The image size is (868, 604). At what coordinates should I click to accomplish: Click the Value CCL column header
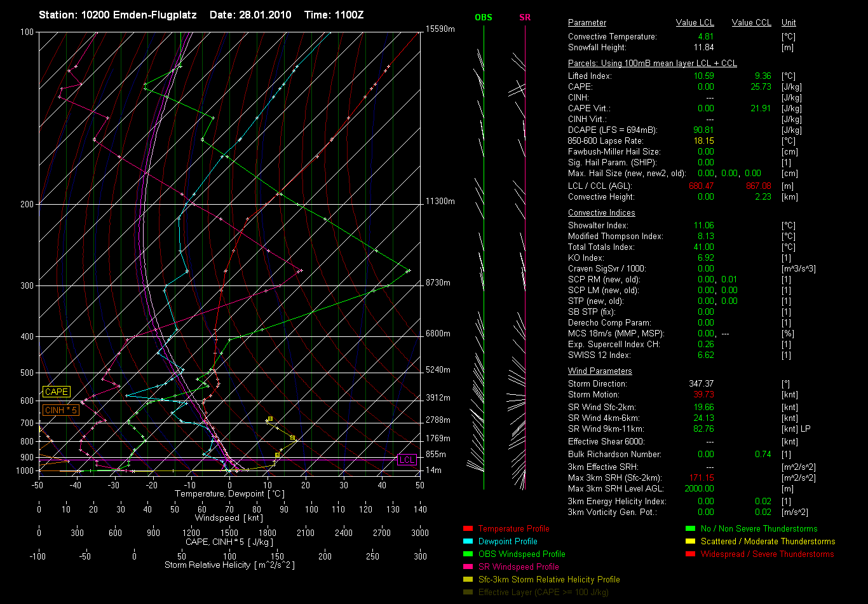pyautogui.click(x=752, y=23)
